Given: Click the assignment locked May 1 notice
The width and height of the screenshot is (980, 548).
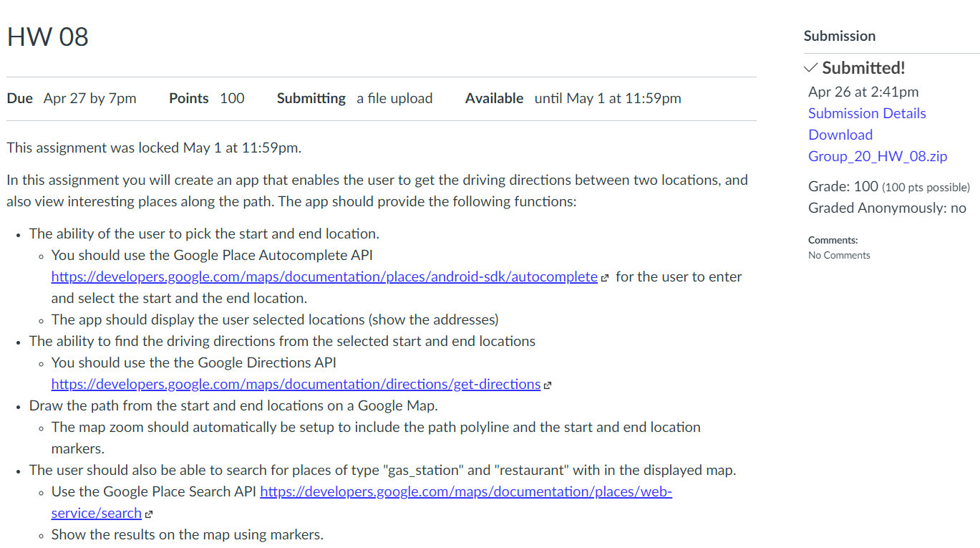Looking at the screenshot, I should (154, 148).
